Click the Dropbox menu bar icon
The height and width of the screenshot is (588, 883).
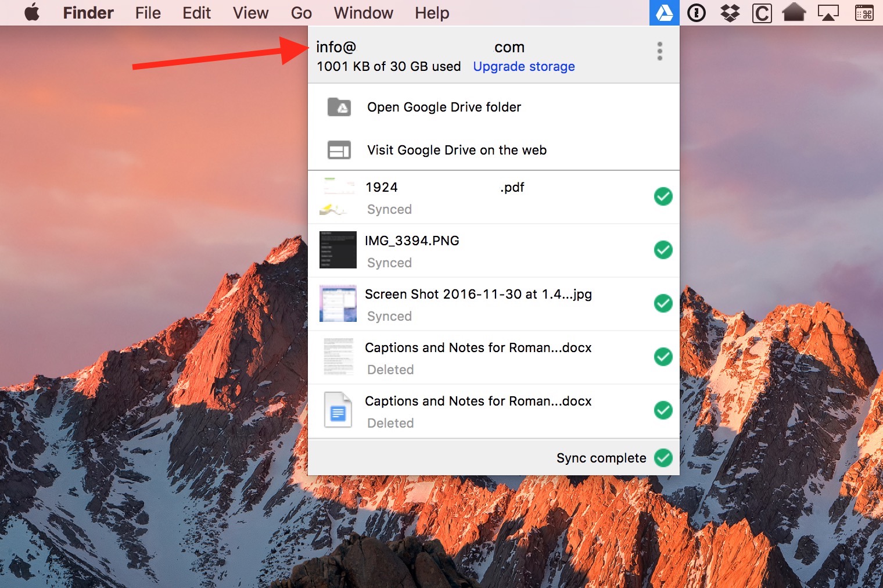pyautogui.click(x=730, y=13)
